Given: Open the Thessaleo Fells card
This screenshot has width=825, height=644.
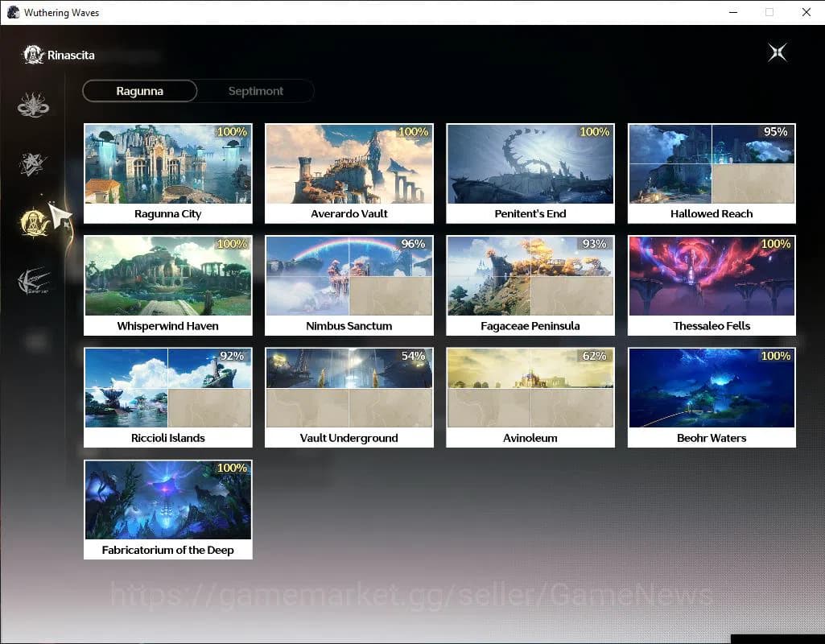Looking at the screenshot, I should 712,286.
